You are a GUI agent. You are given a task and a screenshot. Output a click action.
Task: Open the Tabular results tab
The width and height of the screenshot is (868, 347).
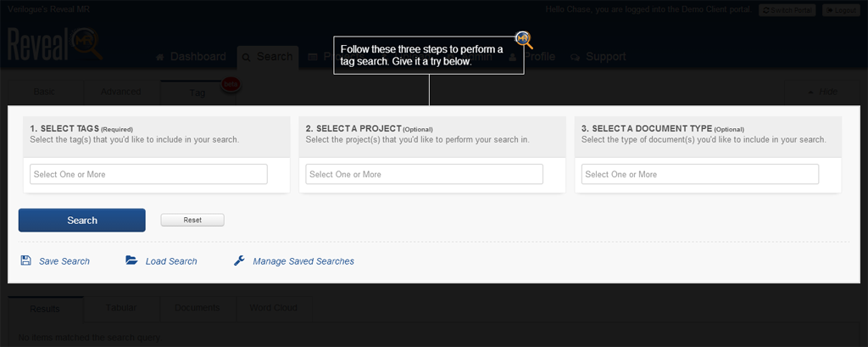(121, 308)
